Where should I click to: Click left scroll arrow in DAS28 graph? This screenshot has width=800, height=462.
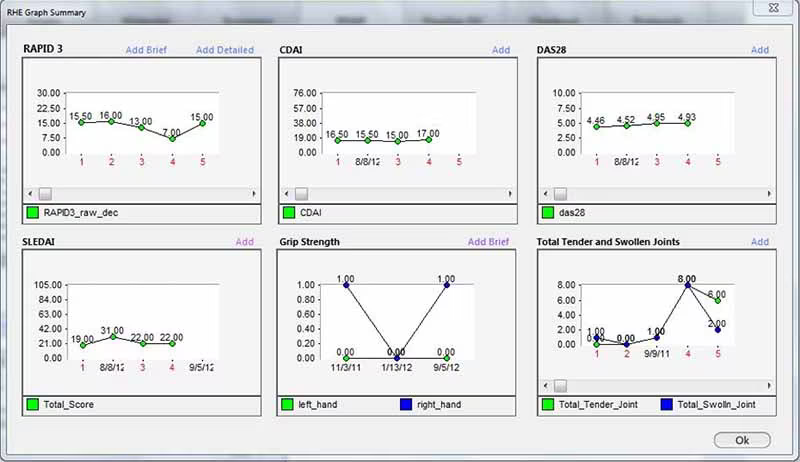click(x=545, y=194)
